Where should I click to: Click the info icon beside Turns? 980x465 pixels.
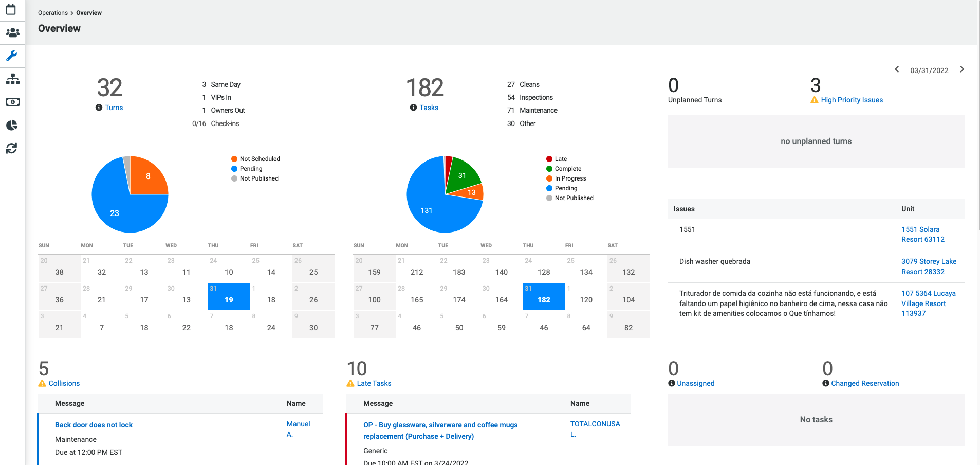(x=99, y=108)
